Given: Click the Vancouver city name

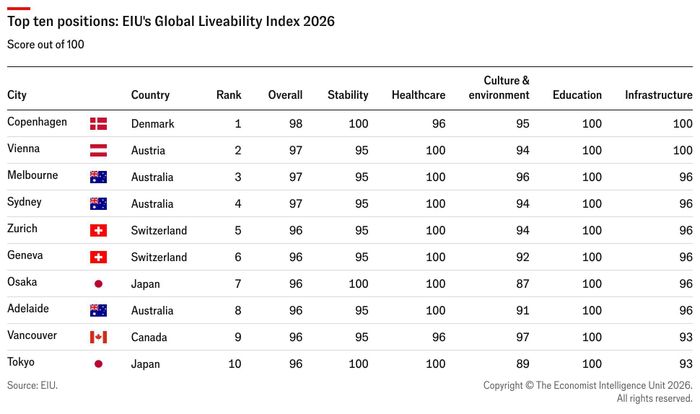Looking at the screenshot, I should pyautogui.click(x=32, y=335).
